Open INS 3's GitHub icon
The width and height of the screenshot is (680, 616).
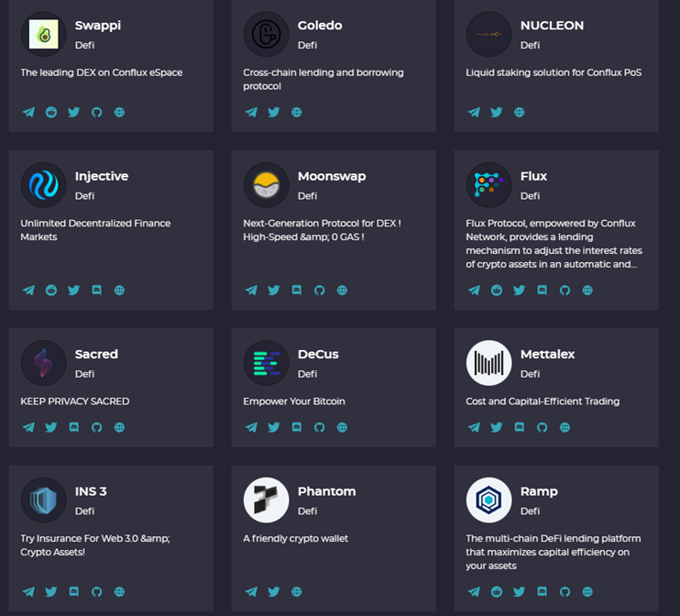point(97,591)
